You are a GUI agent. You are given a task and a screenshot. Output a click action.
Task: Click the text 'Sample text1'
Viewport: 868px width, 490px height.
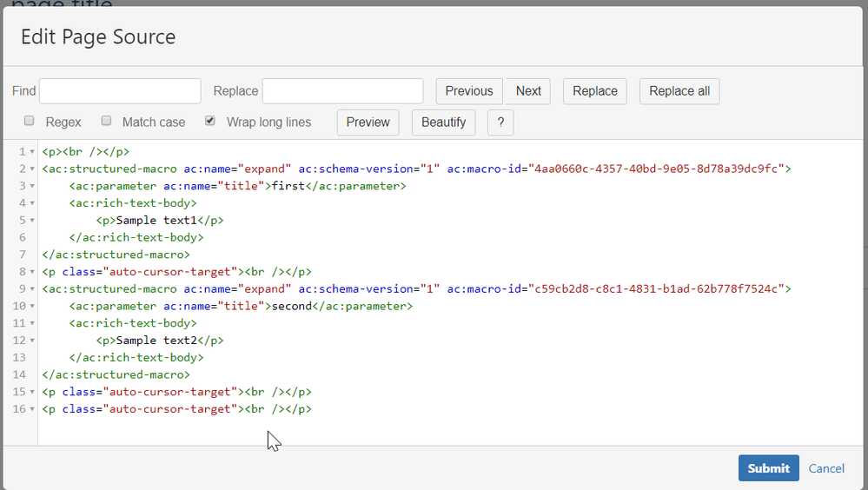click(x=156, y=221)
